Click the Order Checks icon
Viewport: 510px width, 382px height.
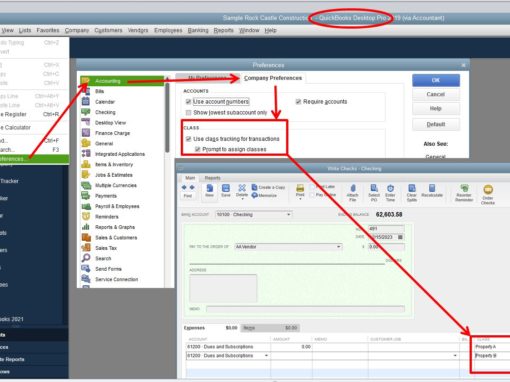pyautogui.click(x=488, y=194)
